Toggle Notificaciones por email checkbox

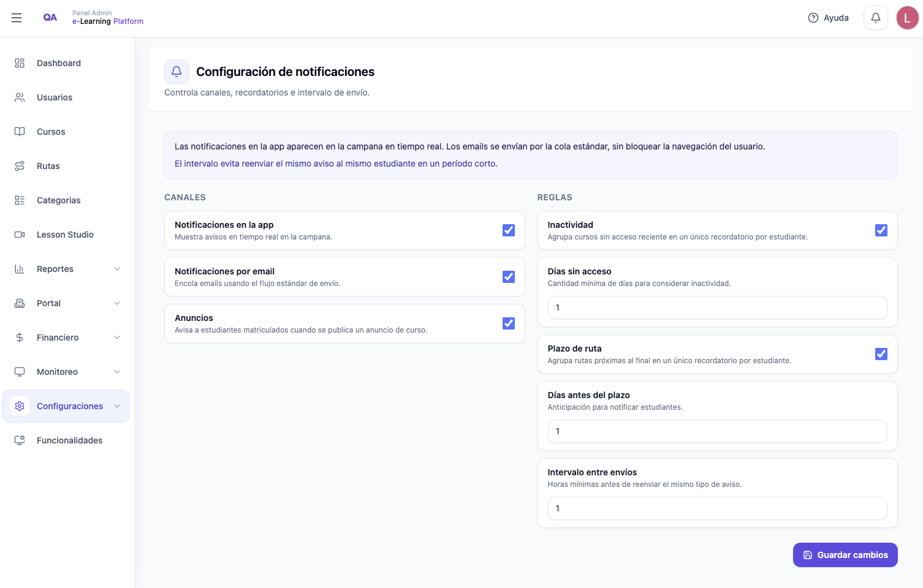pyautogui.click(x=509, y=277)
